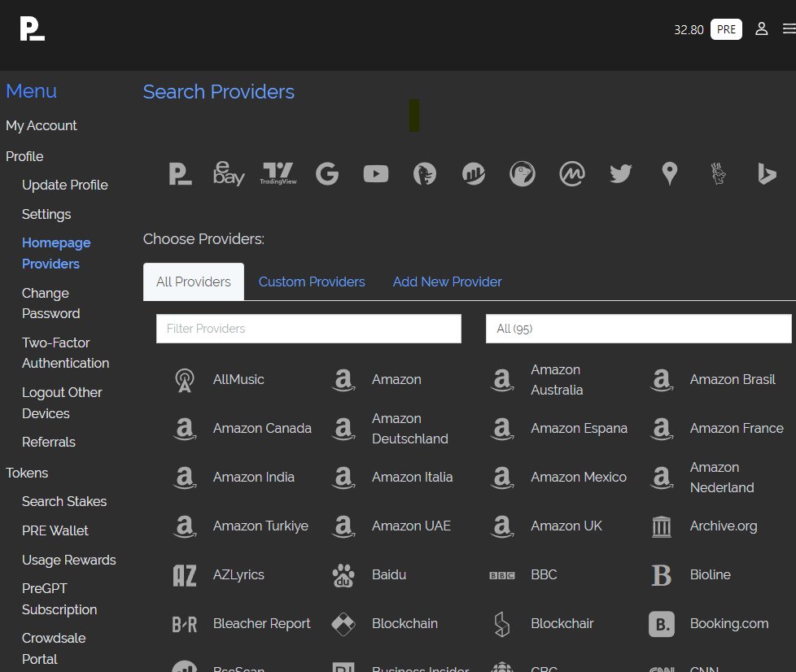Choose the Blockchair provider icon

(x=502, y=624)
